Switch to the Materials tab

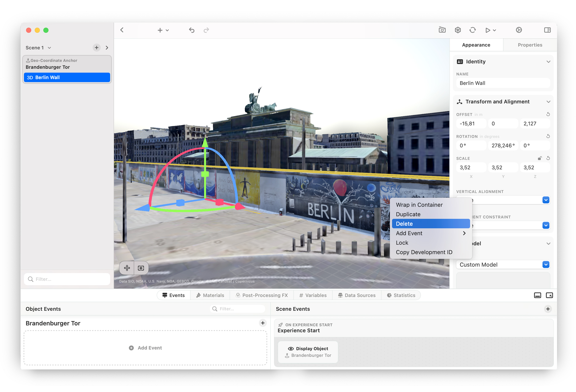click(210, 295)
